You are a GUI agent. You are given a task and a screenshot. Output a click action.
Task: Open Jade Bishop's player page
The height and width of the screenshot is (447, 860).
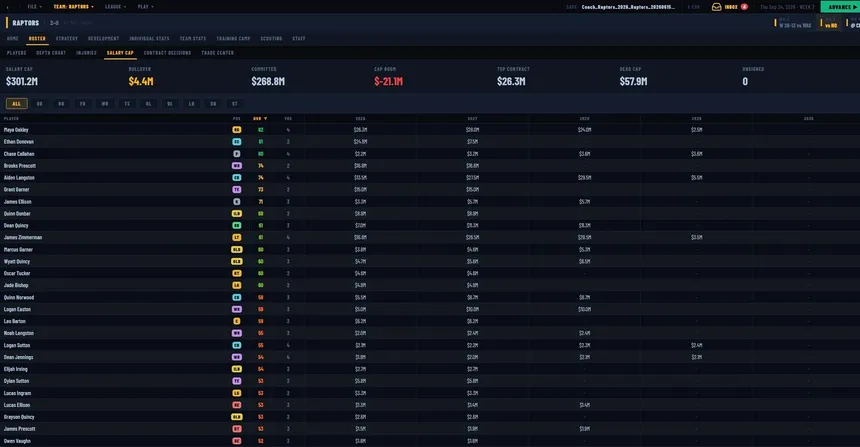16,285
